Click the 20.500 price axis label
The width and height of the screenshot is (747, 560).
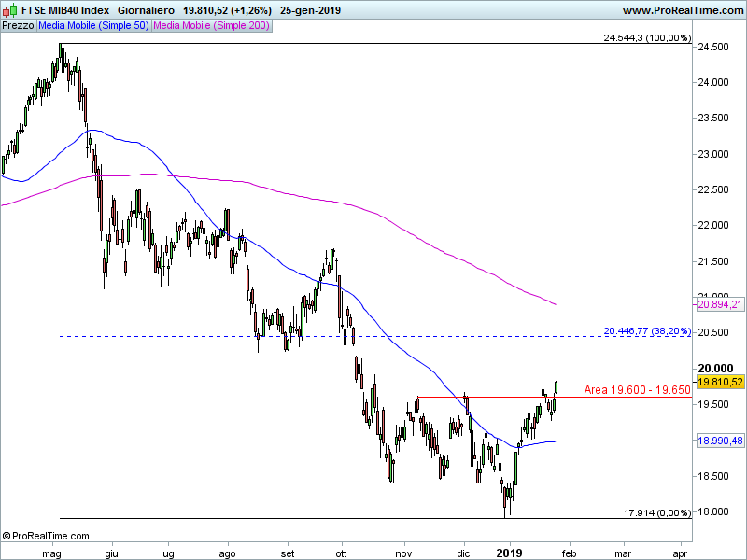pyautogui.click(x=713, y=332)
